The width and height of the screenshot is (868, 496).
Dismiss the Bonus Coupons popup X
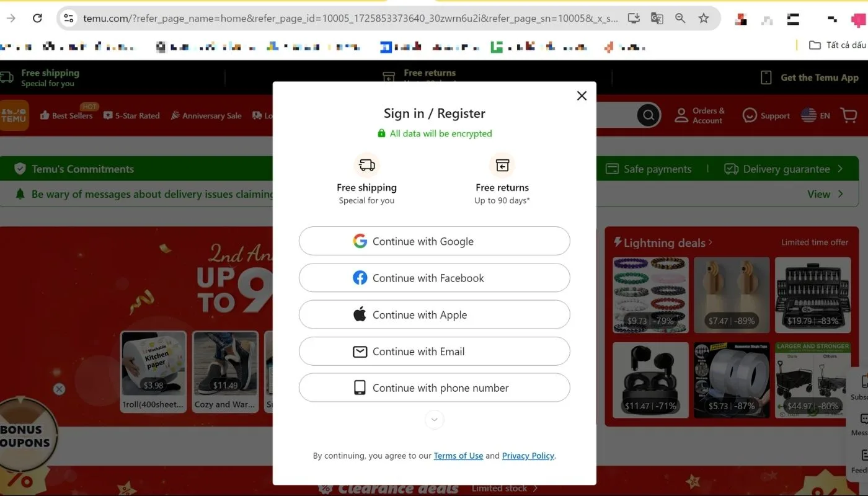coord(59,389)
